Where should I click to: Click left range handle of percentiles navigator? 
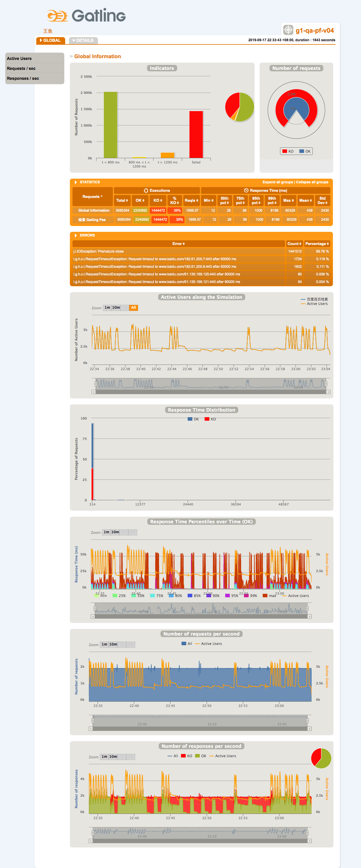click(x=95, y=608)
